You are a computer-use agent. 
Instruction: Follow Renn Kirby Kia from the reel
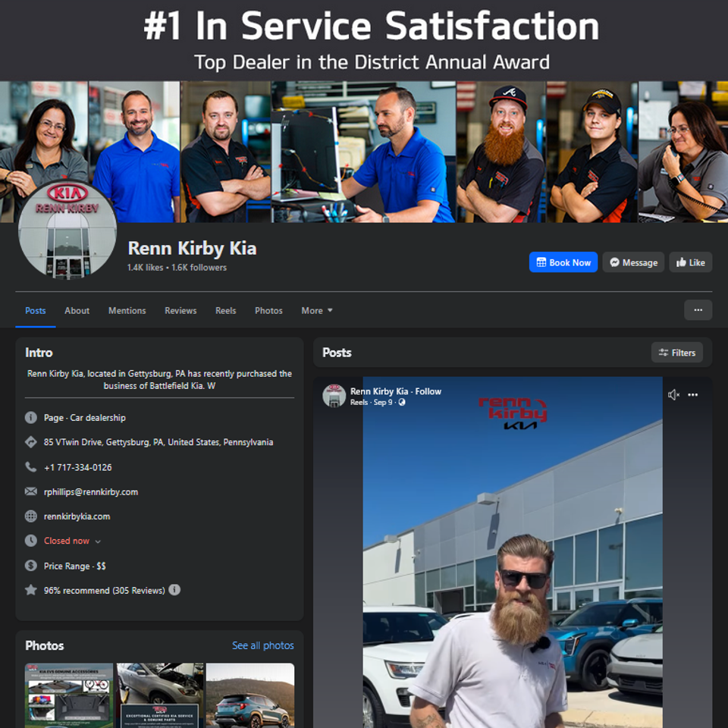pos(428,391)
